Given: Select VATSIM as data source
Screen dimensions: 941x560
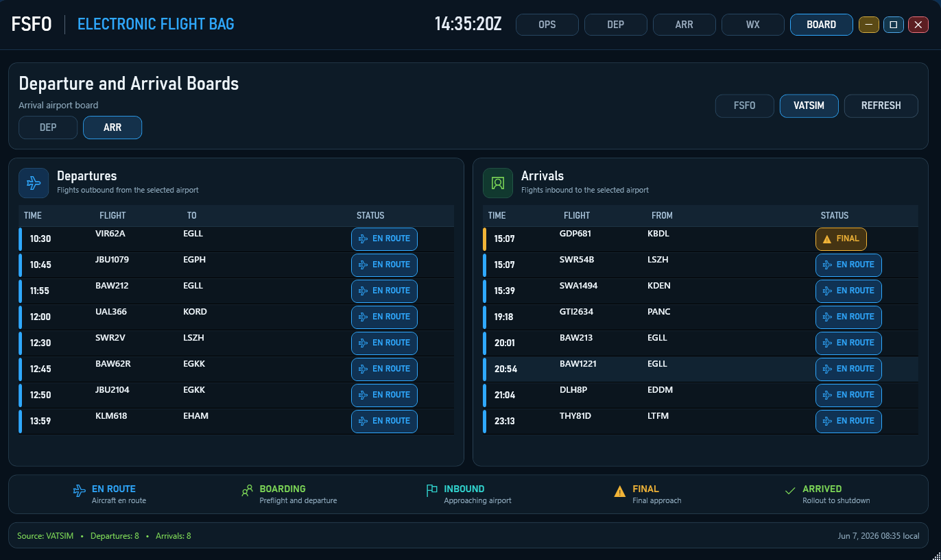Looking at the screenshot, I should pyautogui.click(x=809, y=106).
